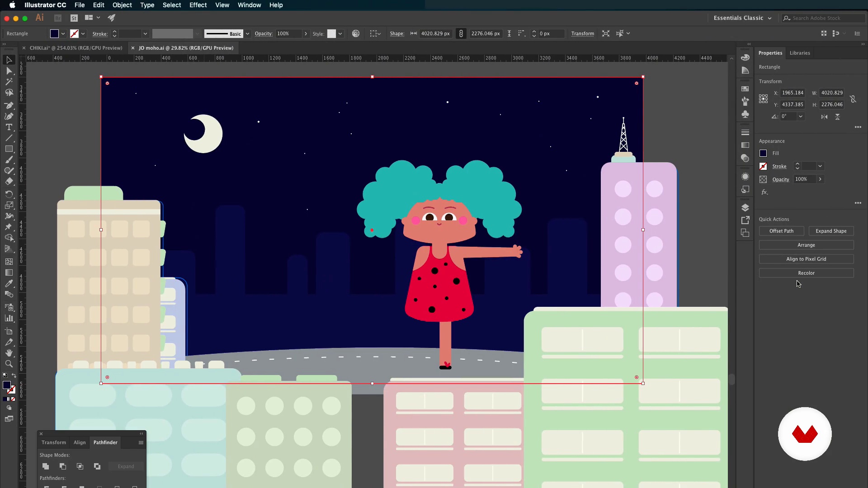Image resolution: width=868 pixels, height=488 pixels.
Task: Click the Flip Vertically icon in Transform
Action: (837, 117)
